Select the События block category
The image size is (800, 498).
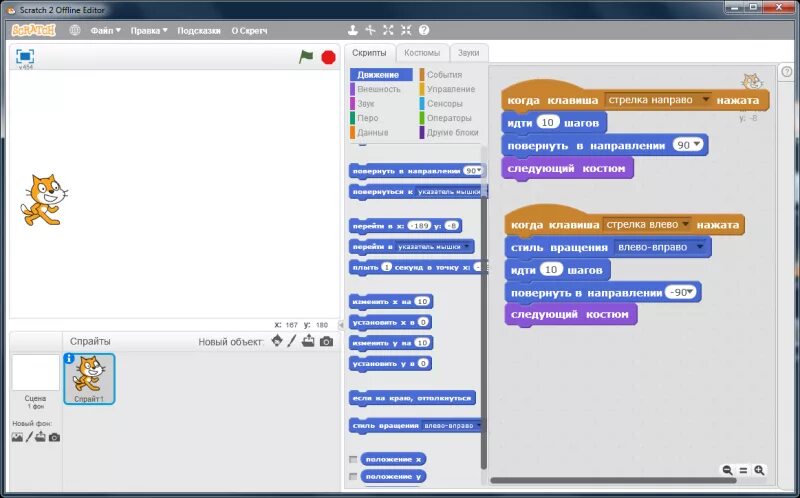click(x=444, y=74)
